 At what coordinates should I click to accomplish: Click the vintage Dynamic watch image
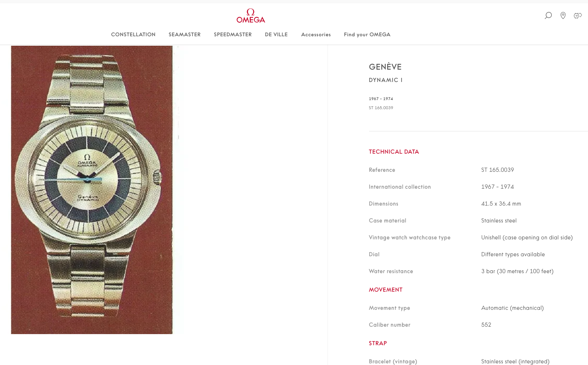(92, 190)
